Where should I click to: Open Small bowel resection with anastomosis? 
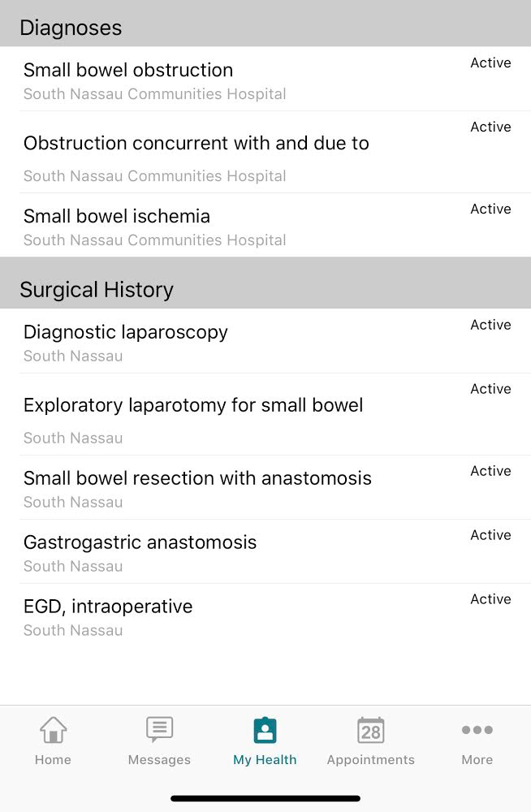265,487
